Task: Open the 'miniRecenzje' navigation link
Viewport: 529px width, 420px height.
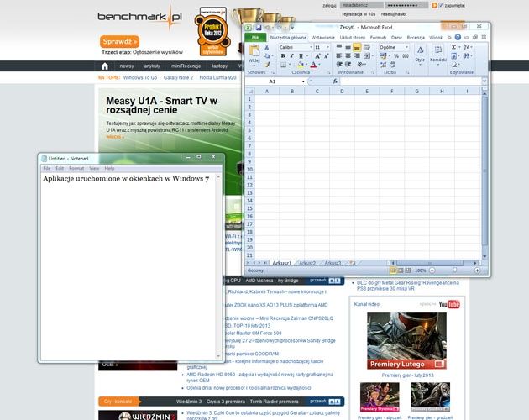Action: click(x=186, y=66)
